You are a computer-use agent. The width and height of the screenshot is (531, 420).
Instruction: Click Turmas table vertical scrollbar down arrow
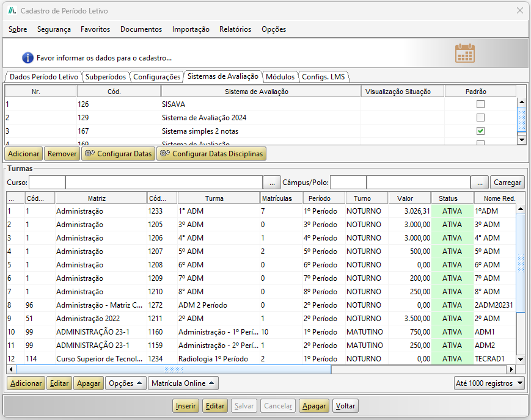pyautogui.click(x=521, y=360)
